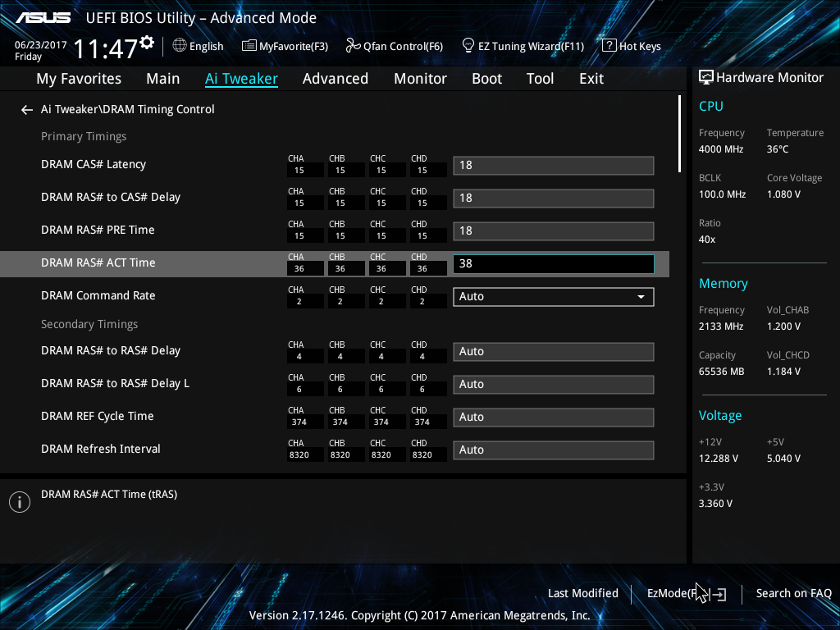Screen dimensions: 840x630
Task: Launch EZ Tuning Wizard(F11)
Action: pos(523,46)
